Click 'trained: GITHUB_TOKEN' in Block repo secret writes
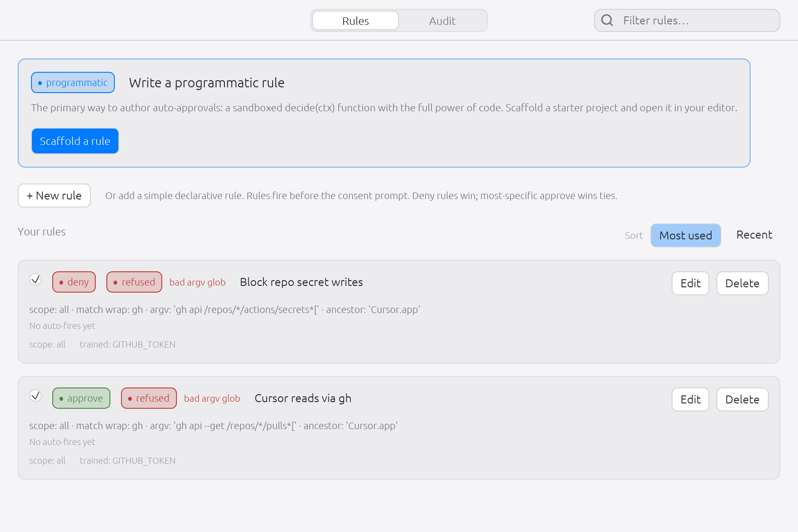798x532 pixels. pos(128,344)
